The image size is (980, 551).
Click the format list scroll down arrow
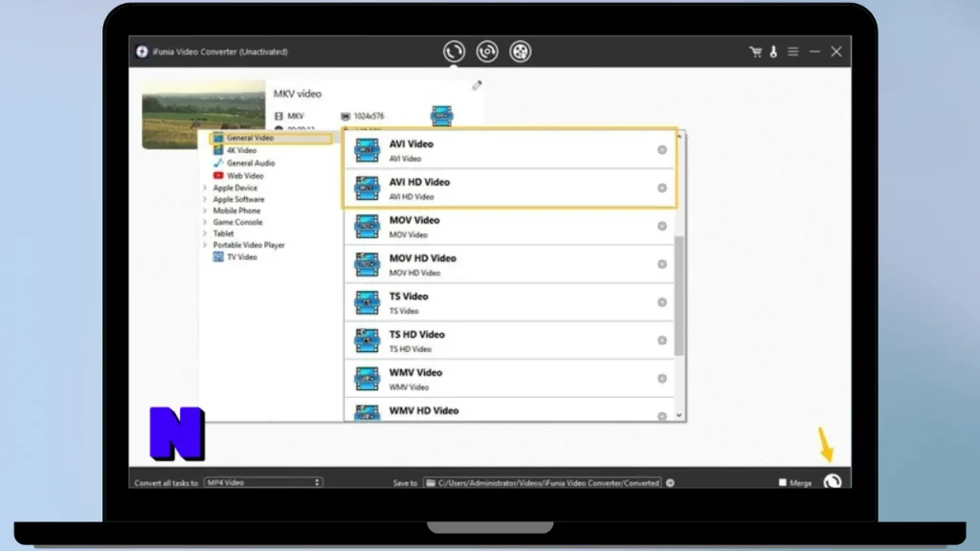tap(679, 415)
